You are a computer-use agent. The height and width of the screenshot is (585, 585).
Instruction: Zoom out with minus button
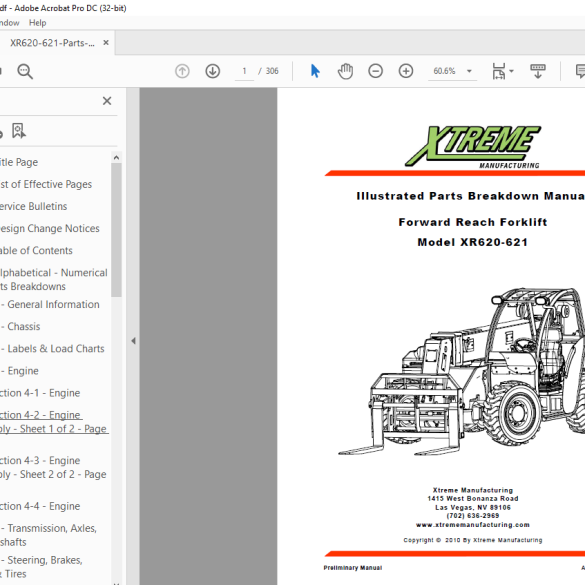(375, 71)
